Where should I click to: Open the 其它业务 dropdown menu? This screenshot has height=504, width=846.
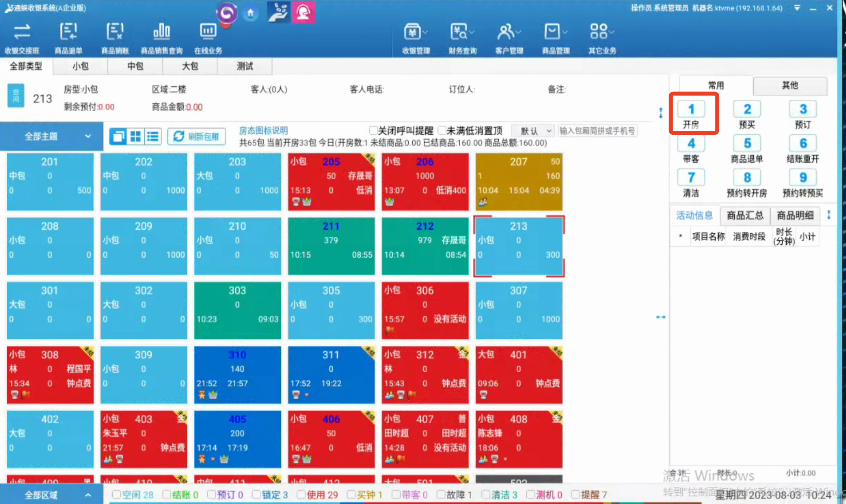click(x=602, y=38)
